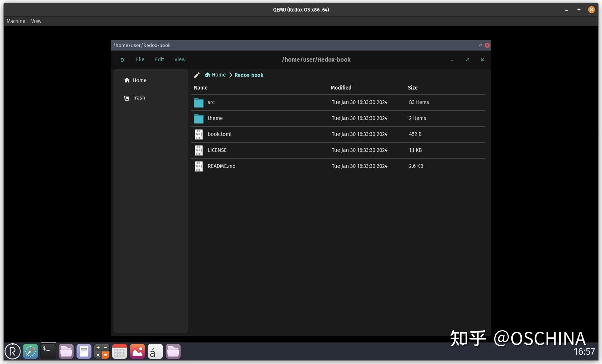602x364 pixels.
Task: Open the image viewer from the taskbar
Action: coord(137,351)
